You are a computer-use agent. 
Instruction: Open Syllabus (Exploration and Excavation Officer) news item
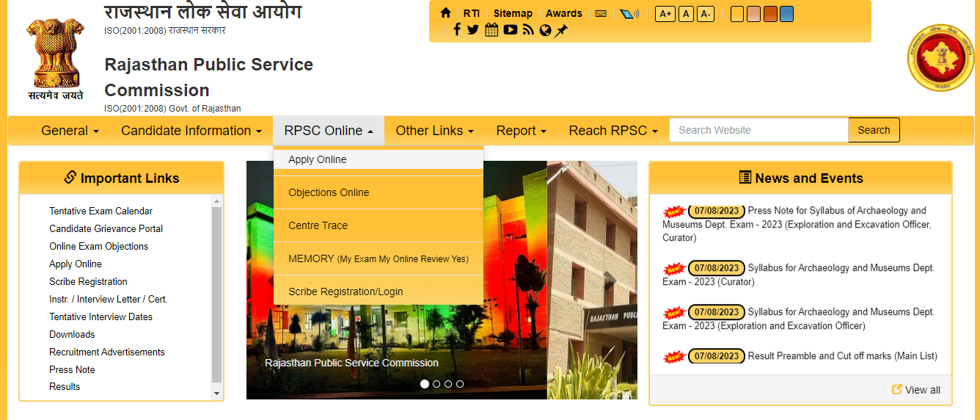click(798, 319)
